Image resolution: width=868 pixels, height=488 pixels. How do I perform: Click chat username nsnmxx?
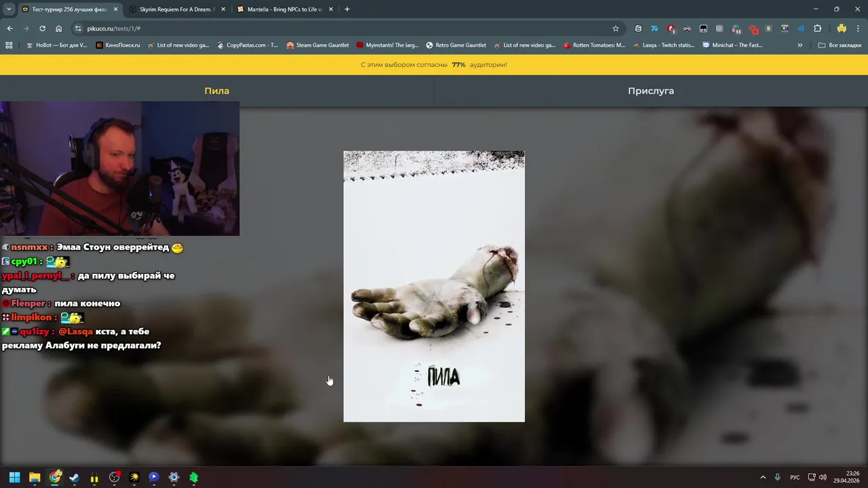[x=29, y=247]
